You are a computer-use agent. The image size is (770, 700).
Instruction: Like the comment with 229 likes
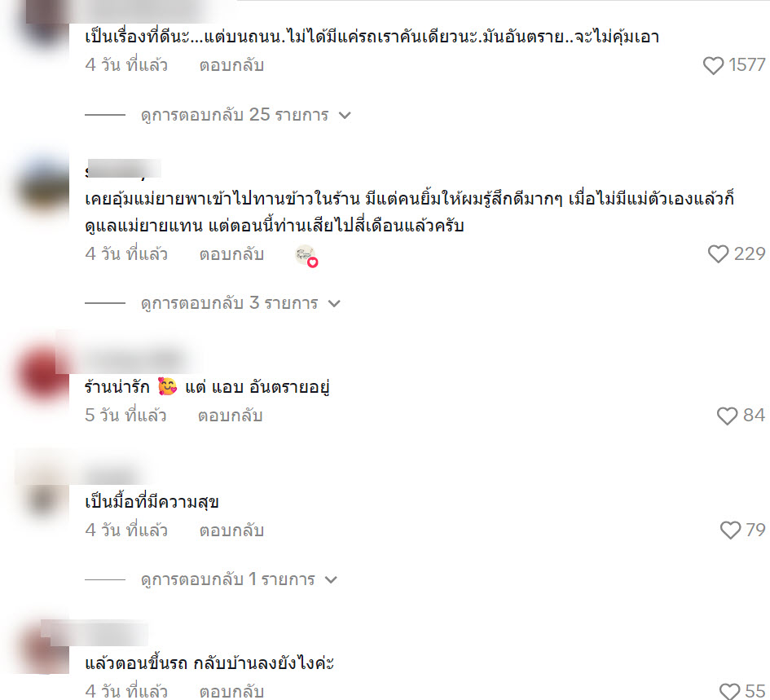(718, 254)
